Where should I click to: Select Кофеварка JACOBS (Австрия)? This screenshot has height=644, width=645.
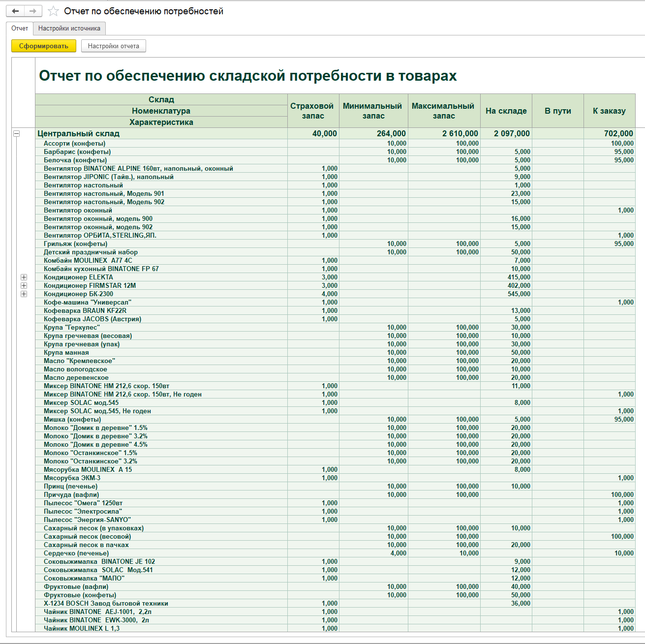92,319
